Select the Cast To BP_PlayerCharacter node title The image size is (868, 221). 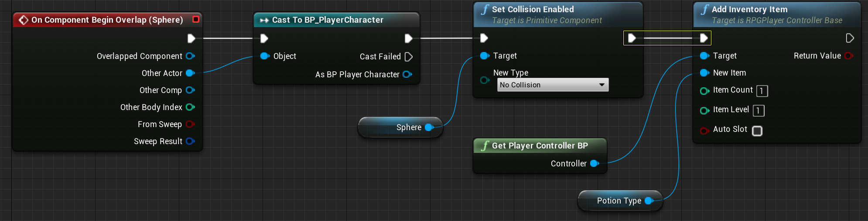point(328,20)
